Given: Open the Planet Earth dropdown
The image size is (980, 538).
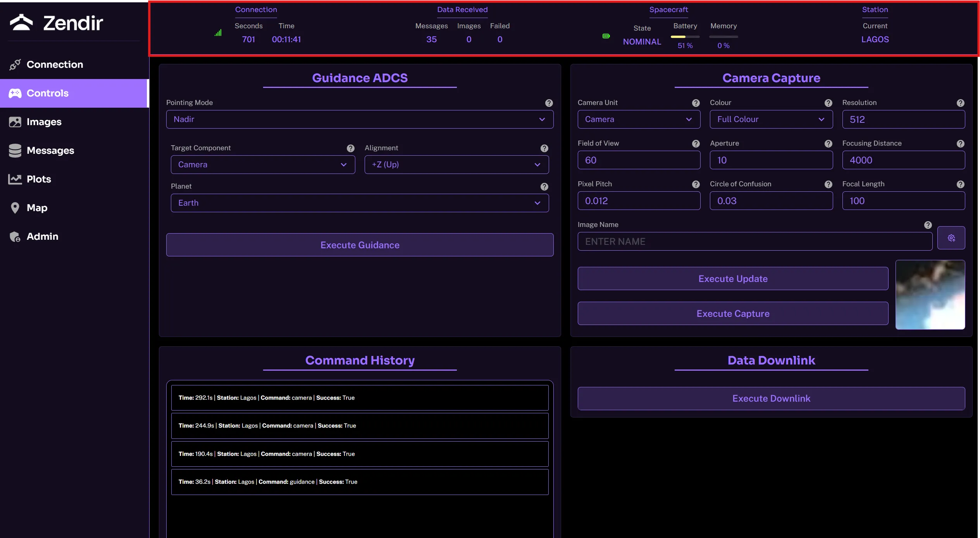Looking at the screenshot, I should 360,203.
